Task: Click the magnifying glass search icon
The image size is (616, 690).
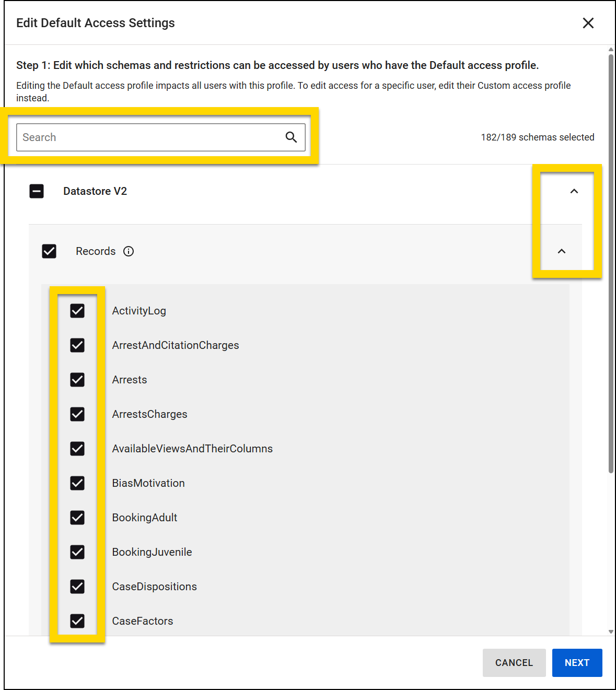Action: pos(291,137)
